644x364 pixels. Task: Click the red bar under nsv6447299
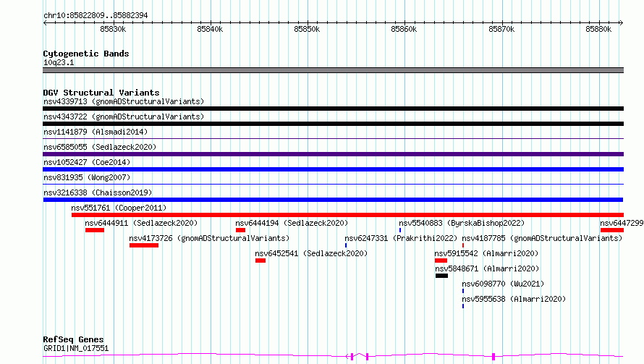tap(612, 230)
